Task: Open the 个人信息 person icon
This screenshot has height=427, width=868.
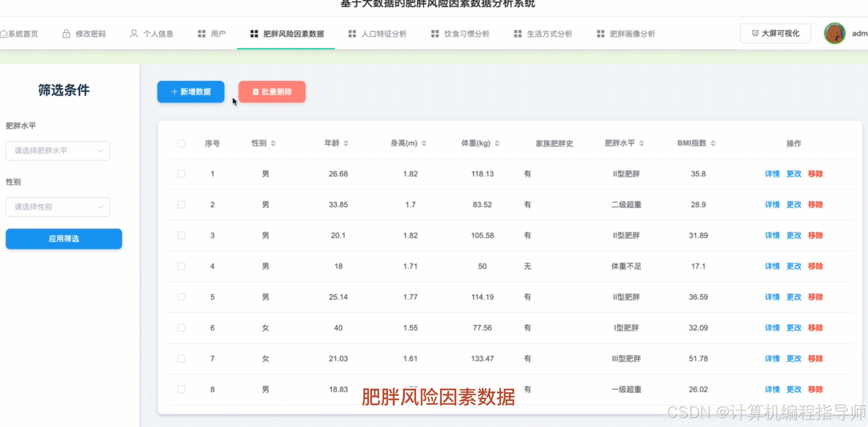Action: pos(133,33)
